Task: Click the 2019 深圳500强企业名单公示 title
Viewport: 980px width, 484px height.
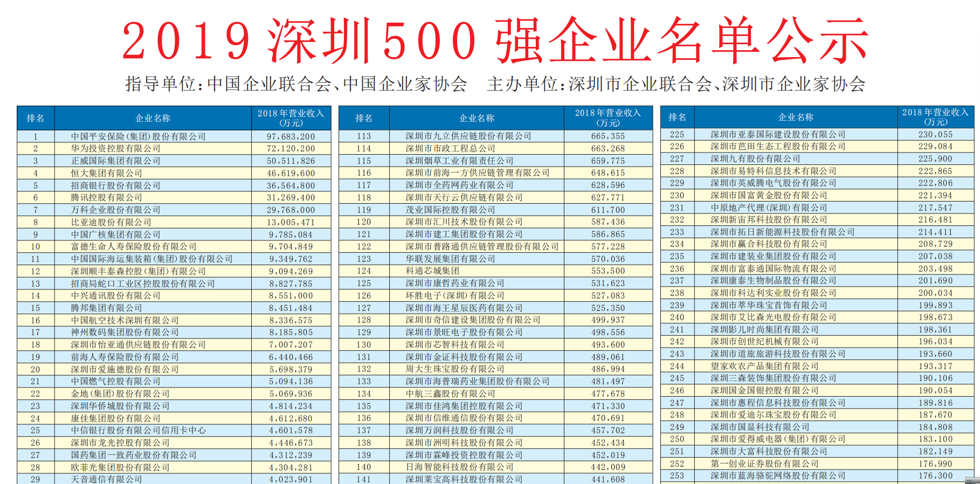Action: (495, 41)
